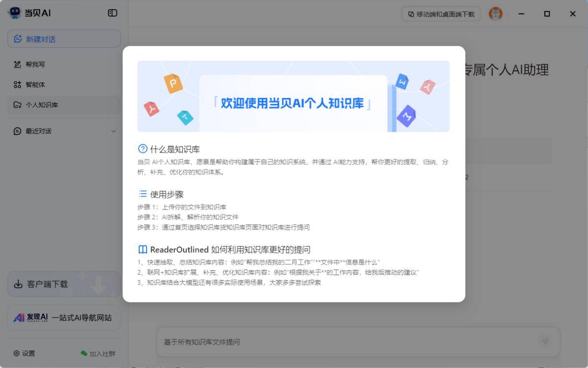Screen dimensions: 588x368
Task: Select 个人知识库 in the sidebar
Action: 42,105
